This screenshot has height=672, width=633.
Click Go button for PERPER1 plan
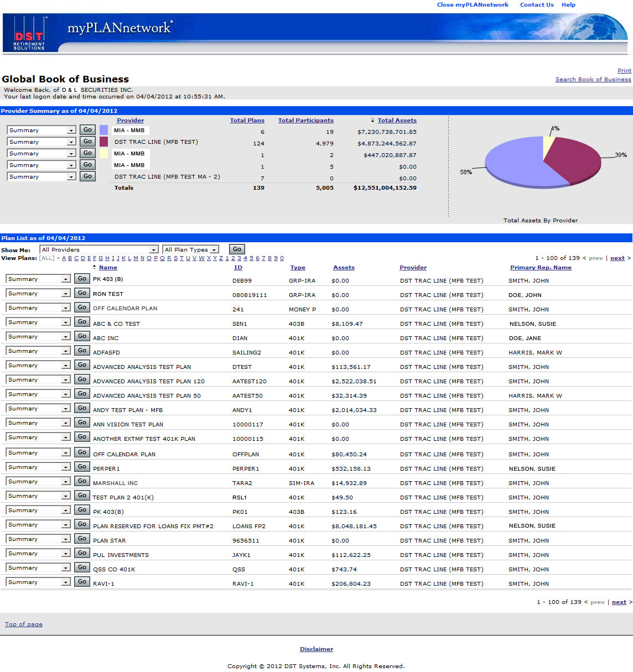[x=82, y=467]
